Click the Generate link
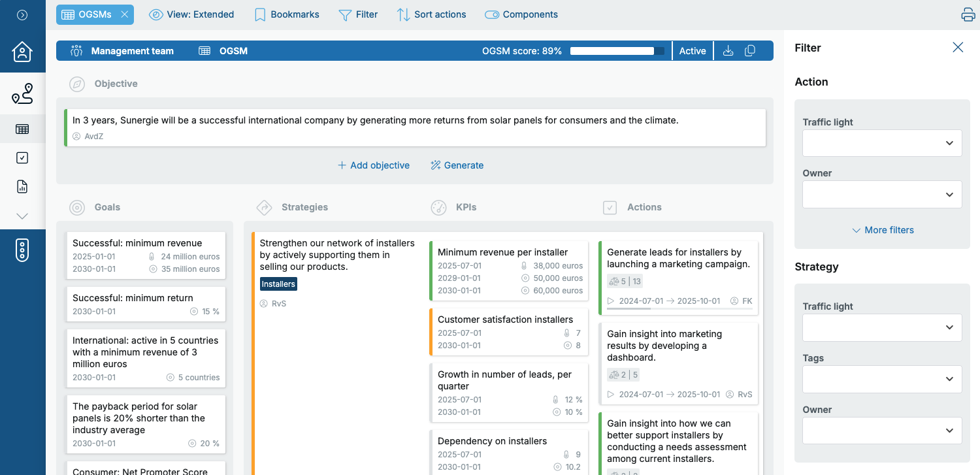The width and height of the screenshot is (980, 475). click(x=457, y=165)
